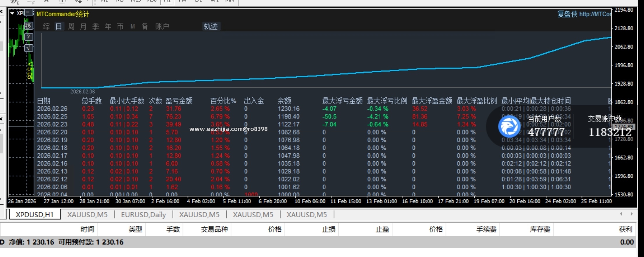Click the floating loss value -50.5
Screen dimensions: 644x257
click(329, 117)
